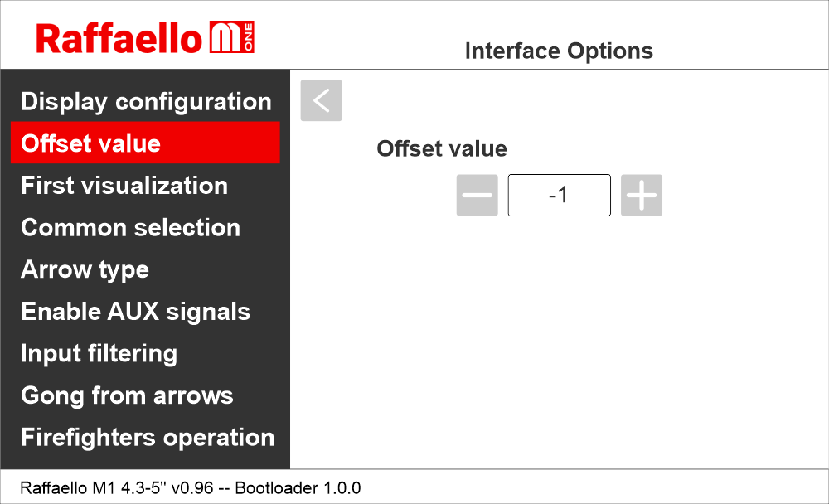Increase offset with the plus button
Screen dimensions: 829x504
(642, 196)
